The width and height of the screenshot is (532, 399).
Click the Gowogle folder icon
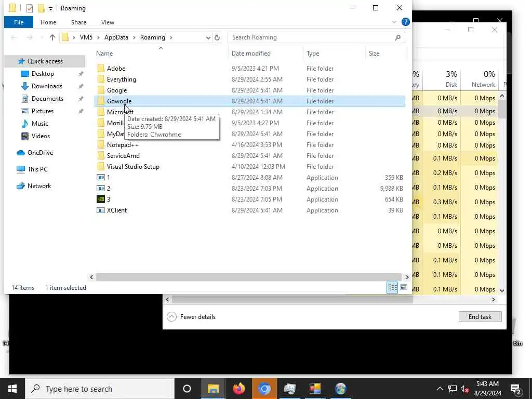coord(101,101)
